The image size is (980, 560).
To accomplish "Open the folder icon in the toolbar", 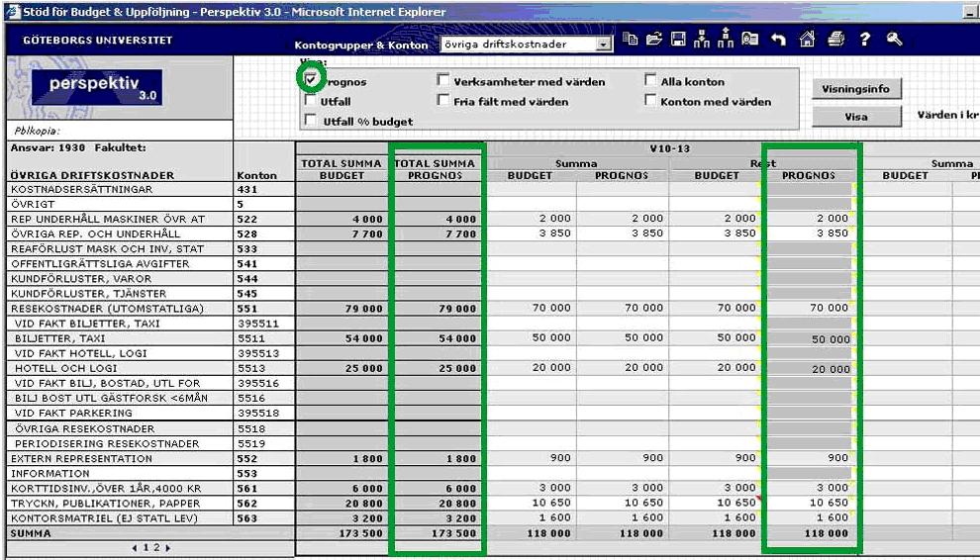I will pyautogui.click(x=653, y=40).
